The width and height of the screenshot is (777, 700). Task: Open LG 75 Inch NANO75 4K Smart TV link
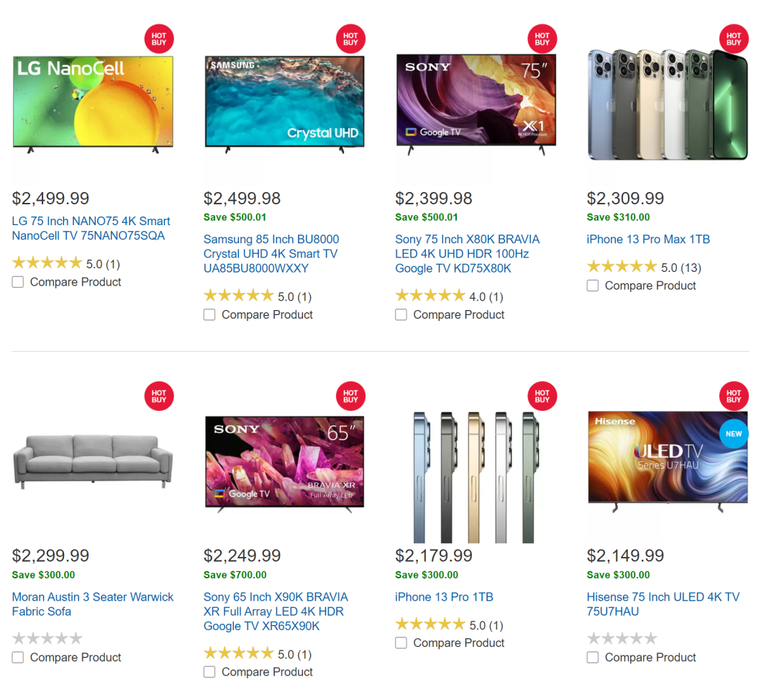tap(91, 228)
